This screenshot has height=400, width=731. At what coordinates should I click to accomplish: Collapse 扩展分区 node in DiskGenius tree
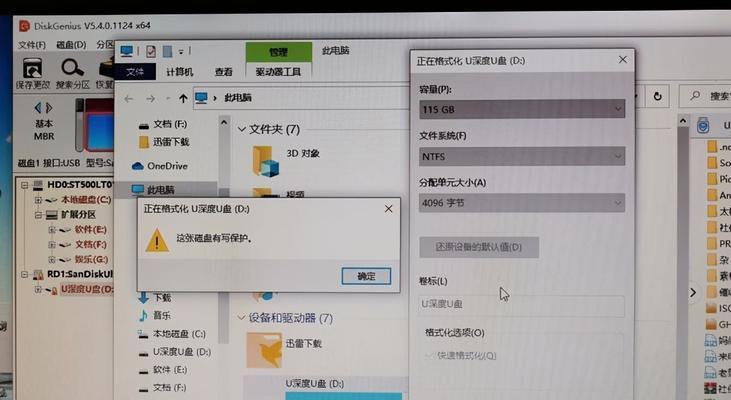[39, 215]
